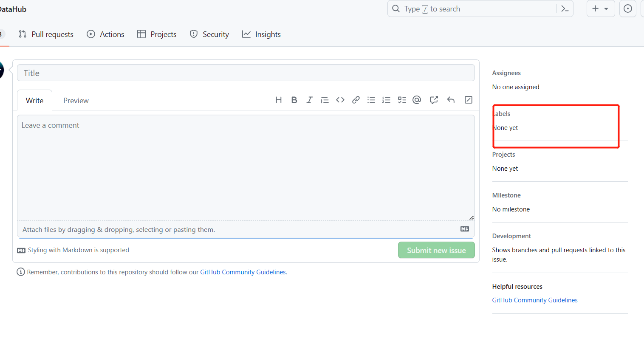
Task: Mention a user via the @ icon
Action: pyautogui.click(x=417, y=100)
